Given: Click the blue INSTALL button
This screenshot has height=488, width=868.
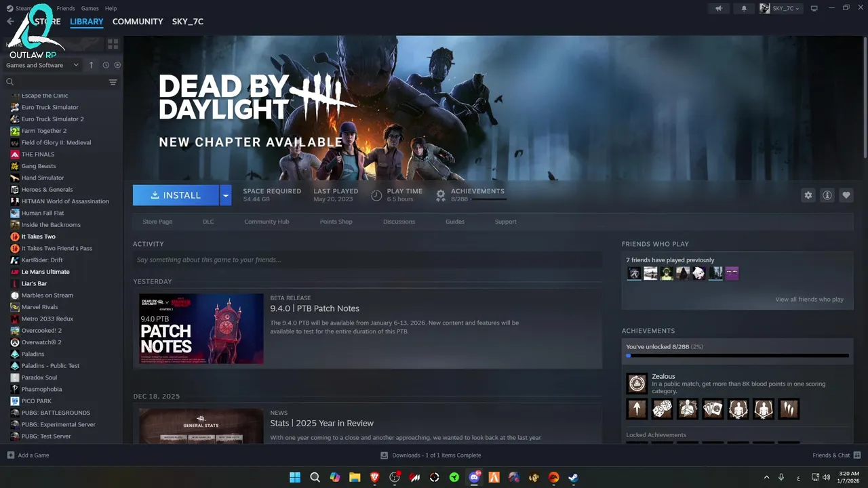Looking at the screenshot, I should [x=176, y=195].
